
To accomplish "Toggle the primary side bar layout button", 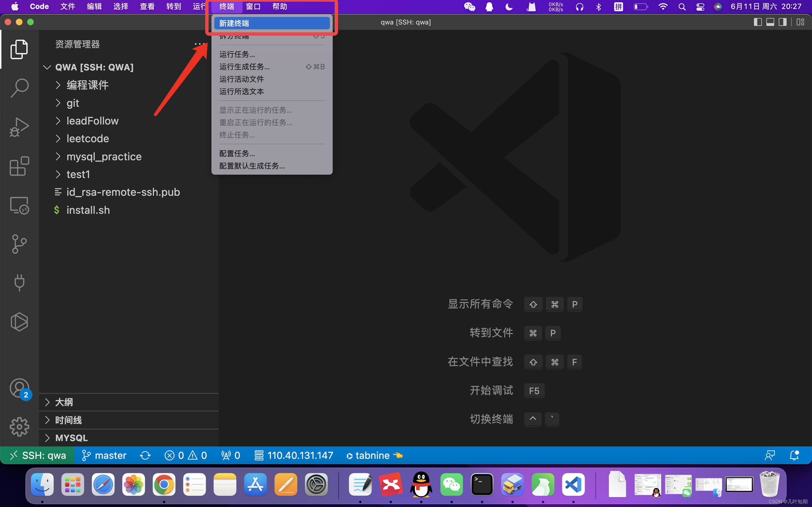I will tap(757, 22).
